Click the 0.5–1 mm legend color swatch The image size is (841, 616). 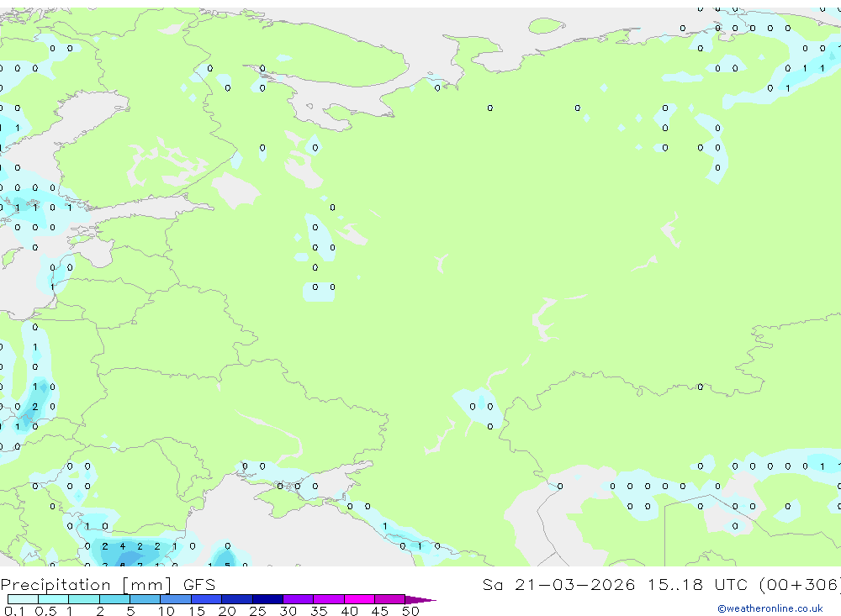tap(54, 599)
